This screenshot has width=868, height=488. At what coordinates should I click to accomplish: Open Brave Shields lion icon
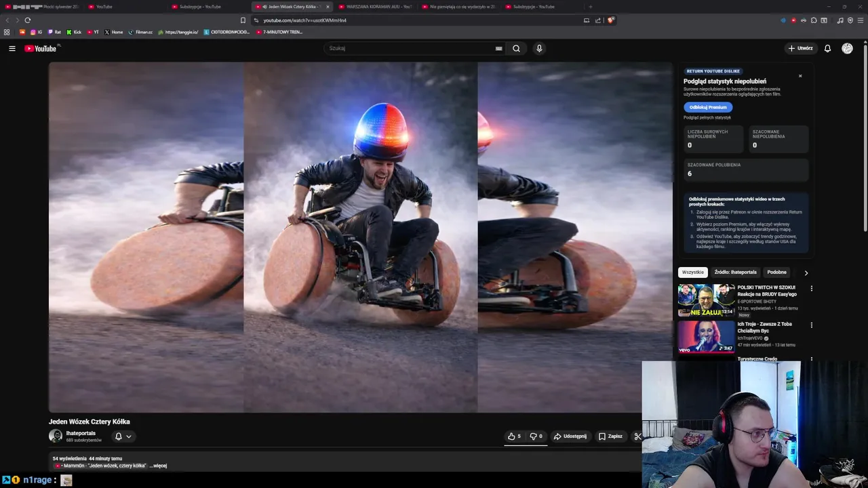(610, 20)
